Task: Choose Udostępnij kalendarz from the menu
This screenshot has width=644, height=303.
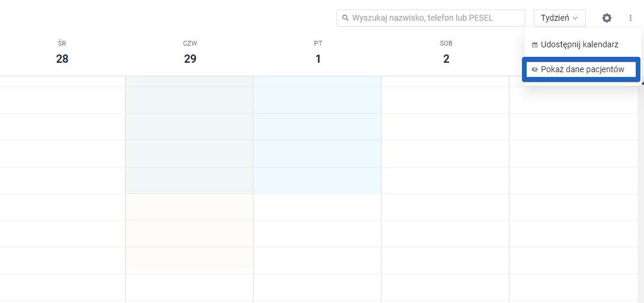Action: point(579,44)
